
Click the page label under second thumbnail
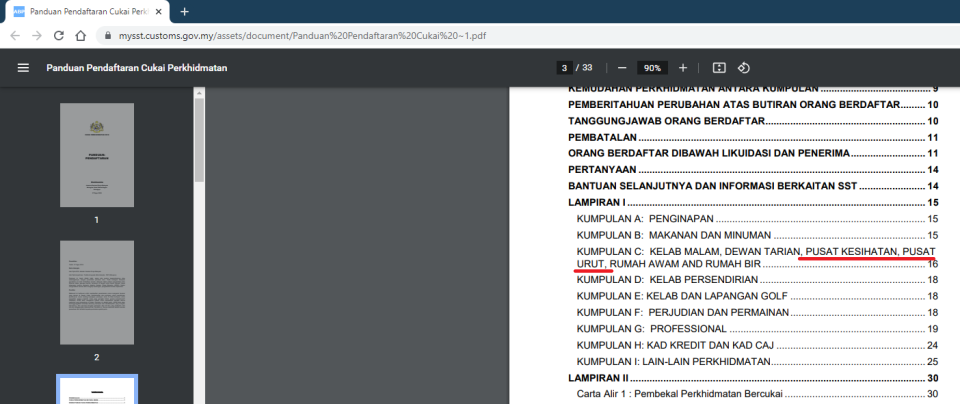click(97, 357)
